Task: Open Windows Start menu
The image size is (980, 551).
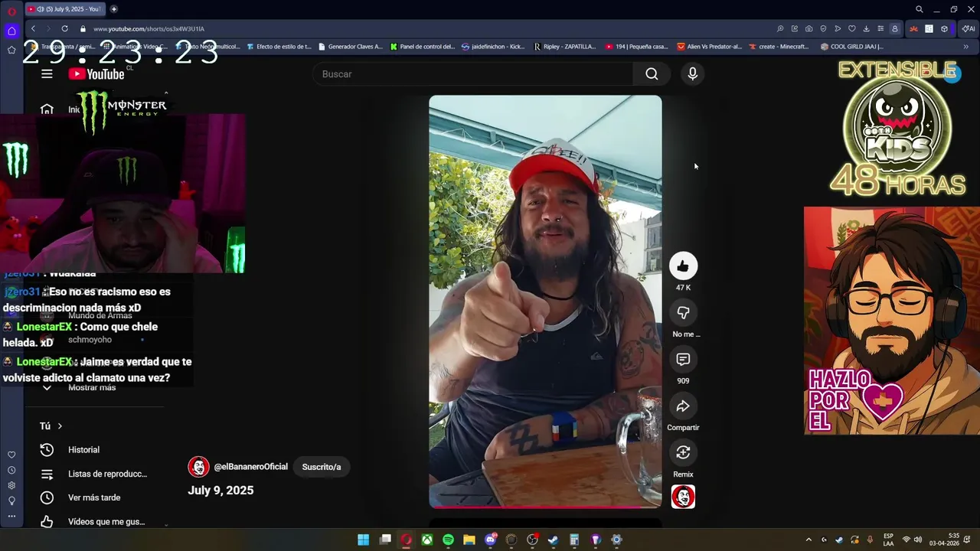Action: pyautogui.click(x=364, y=540)
